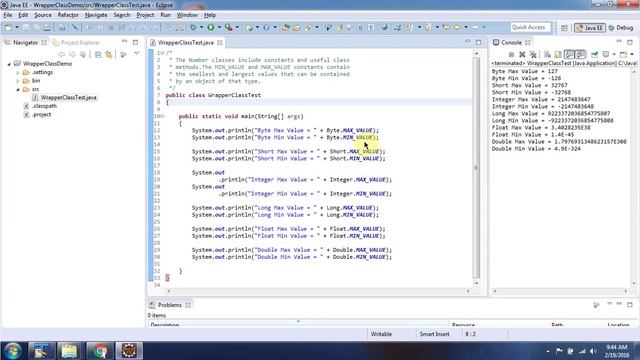Expand the .settings folder
The width and height of the screenshot is (640, 360).
[18, 73]
